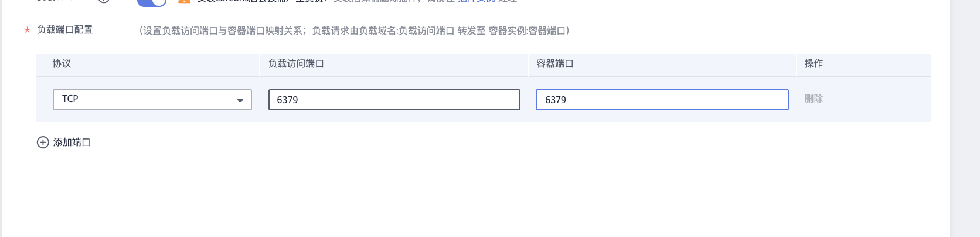This screenshot has width=980, height=237.
Task: Click the 容器端口 column header
Action: pyautogui.click(x=554, y=64)
